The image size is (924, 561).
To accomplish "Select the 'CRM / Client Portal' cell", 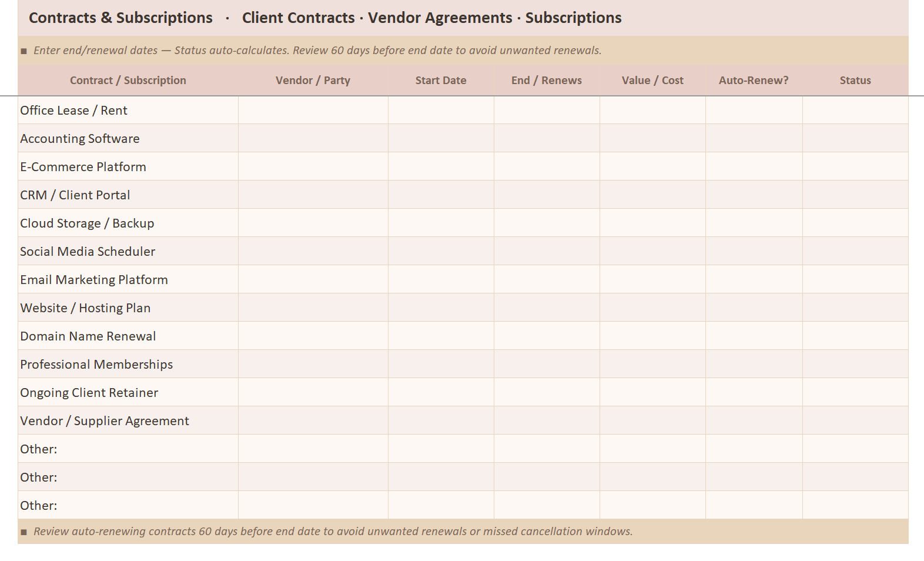I will [x=128, y=195].
